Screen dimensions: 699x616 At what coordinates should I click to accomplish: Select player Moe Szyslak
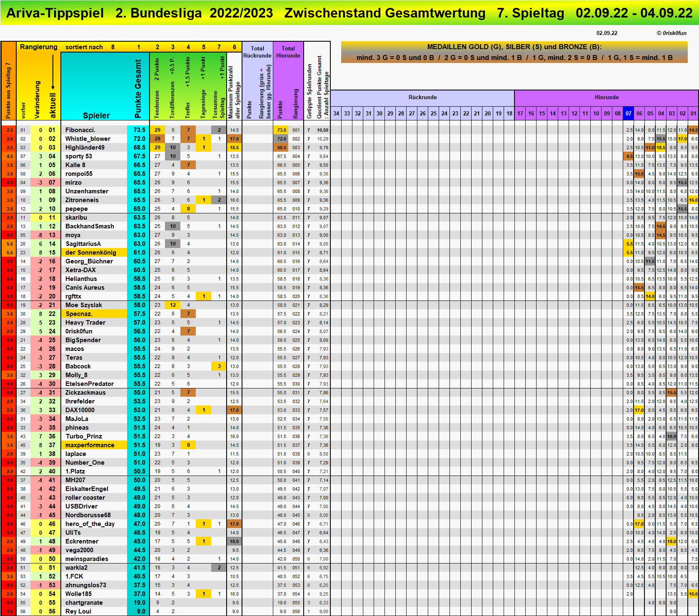click(x=84, y=305)
